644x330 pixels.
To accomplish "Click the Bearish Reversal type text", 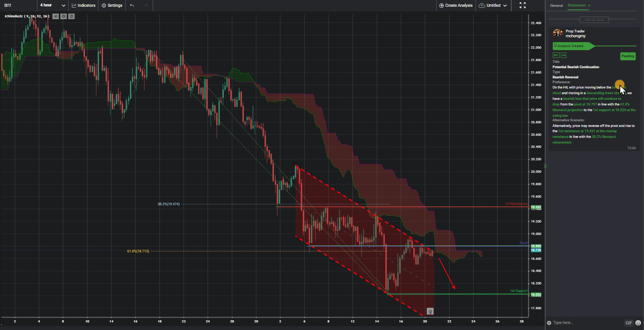I will click(565, 77).
